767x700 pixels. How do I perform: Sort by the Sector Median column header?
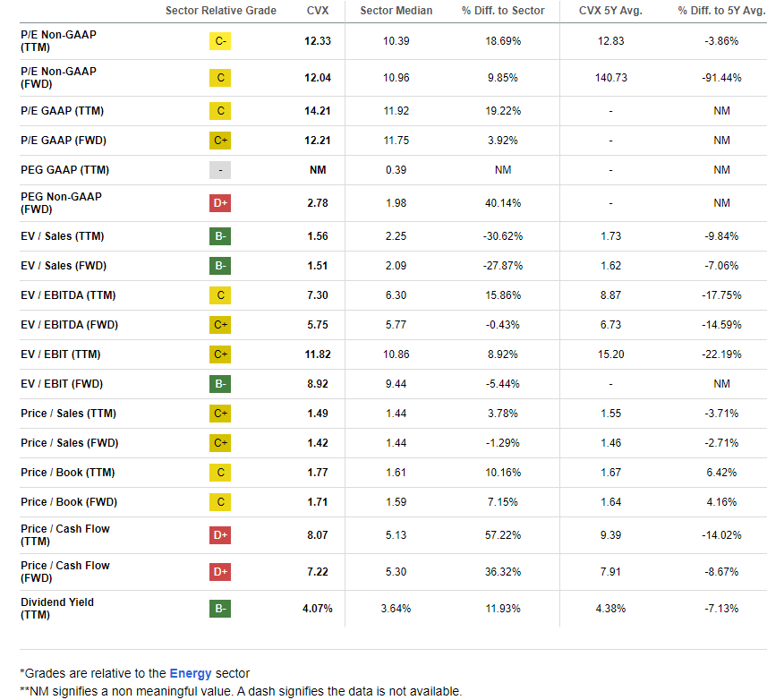[396, 12]
